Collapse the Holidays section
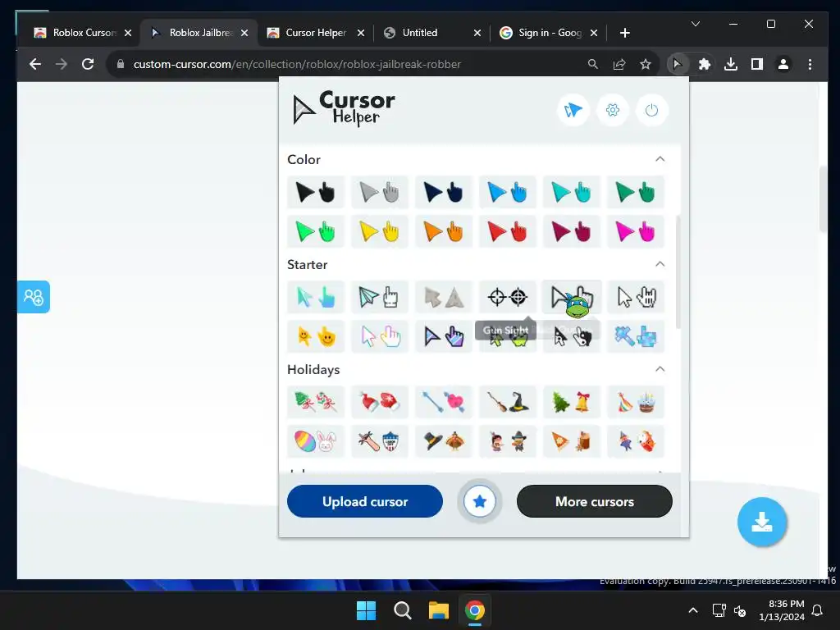The width and height of the screenshot is (840, 630). point(660,369)
